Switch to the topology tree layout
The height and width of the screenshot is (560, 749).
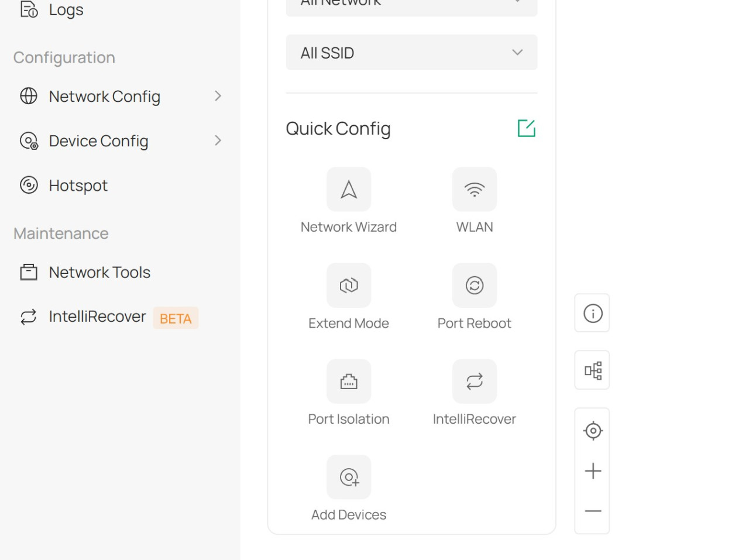coord(592,370)
